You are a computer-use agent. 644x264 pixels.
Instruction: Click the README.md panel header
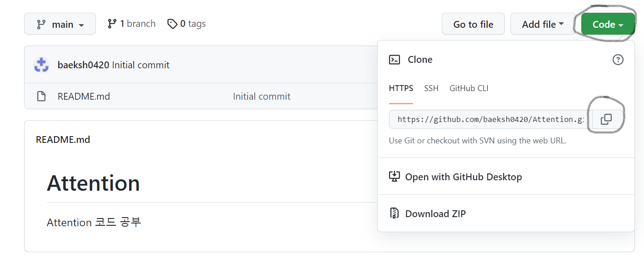[x=63, y=140]
